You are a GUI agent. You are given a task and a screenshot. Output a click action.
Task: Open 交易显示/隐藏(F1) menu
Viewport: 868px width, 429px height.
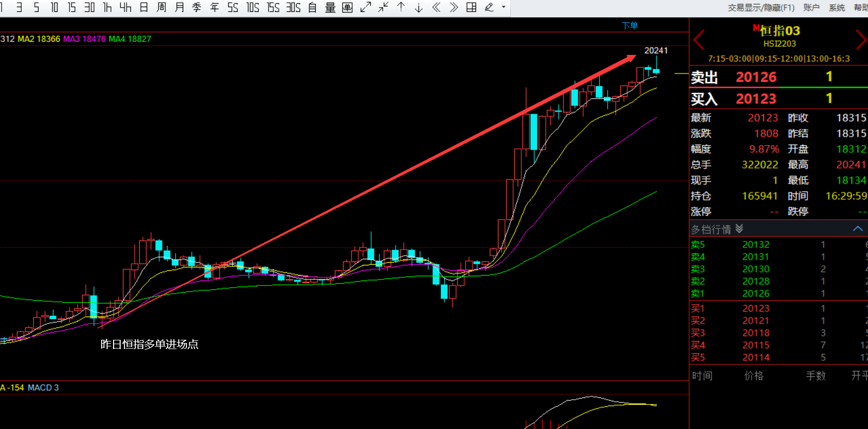coord(761,8)
